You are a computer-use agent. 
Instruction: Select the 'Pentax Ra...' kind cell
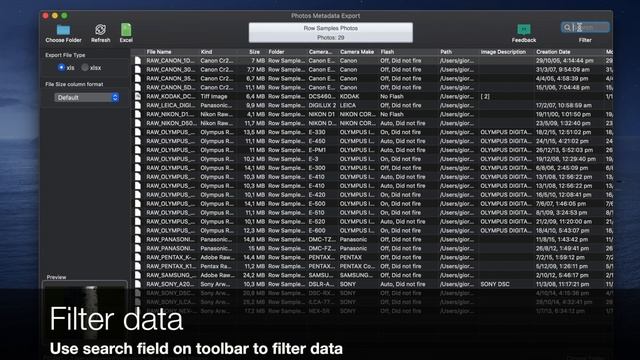coord(217,266)
